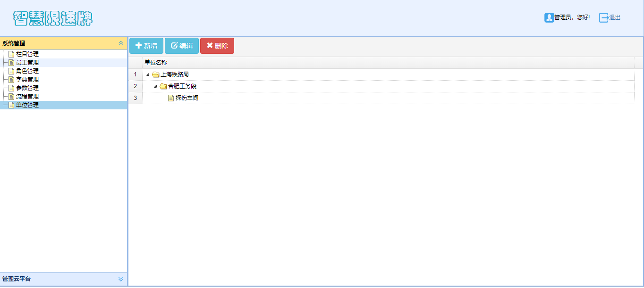The width and height of the screenshot is (644, 288).
Task: Click the document icon beside 栏目管理
Action: pos(11,54)
